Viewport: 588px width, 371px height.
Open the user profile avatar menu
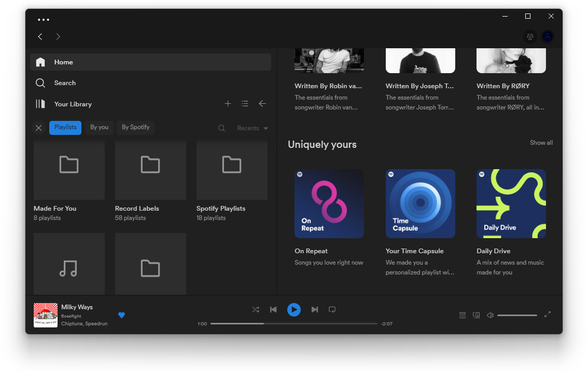click(x=548, y=36)
